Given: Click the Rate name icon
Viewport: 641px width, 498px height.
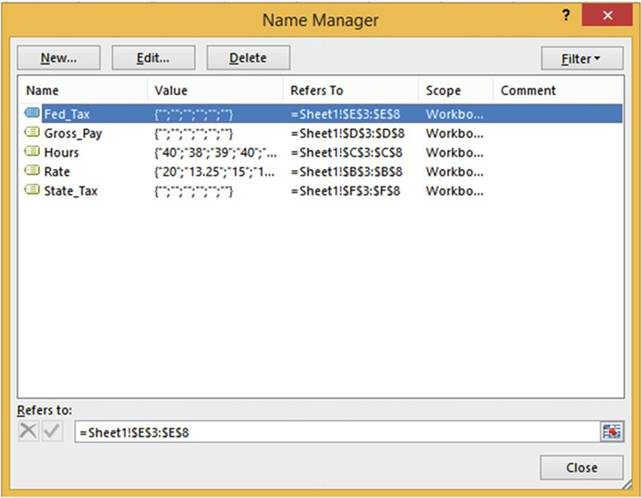Looking at the screenshot, I should (32, 172).
